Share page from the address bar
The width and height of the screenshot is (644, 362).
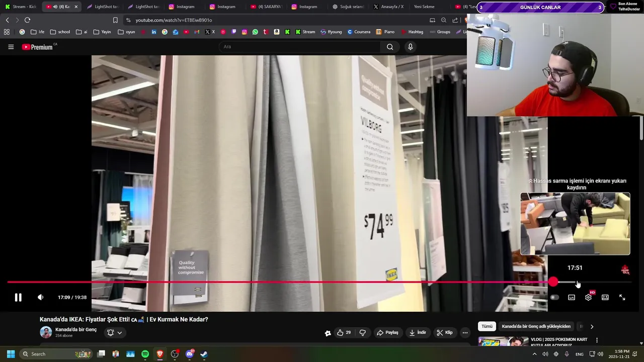pyautogui.click(x=455, y=20)
